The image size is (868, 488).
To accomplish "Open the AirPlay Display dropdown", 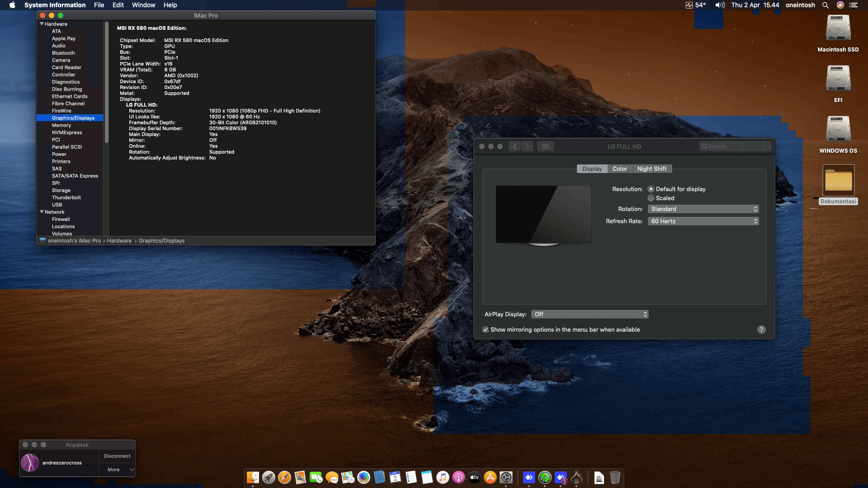I will [590, 314].
